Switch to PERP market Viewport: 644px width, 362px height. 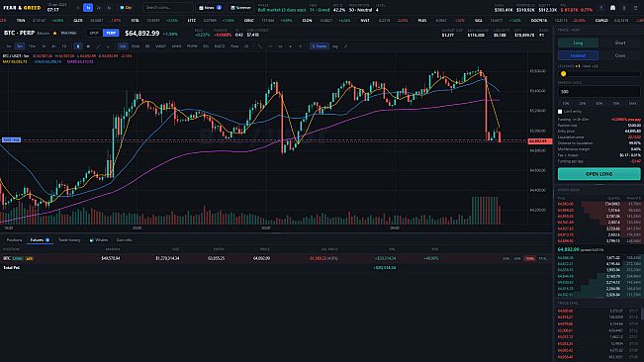coord(111,33)
